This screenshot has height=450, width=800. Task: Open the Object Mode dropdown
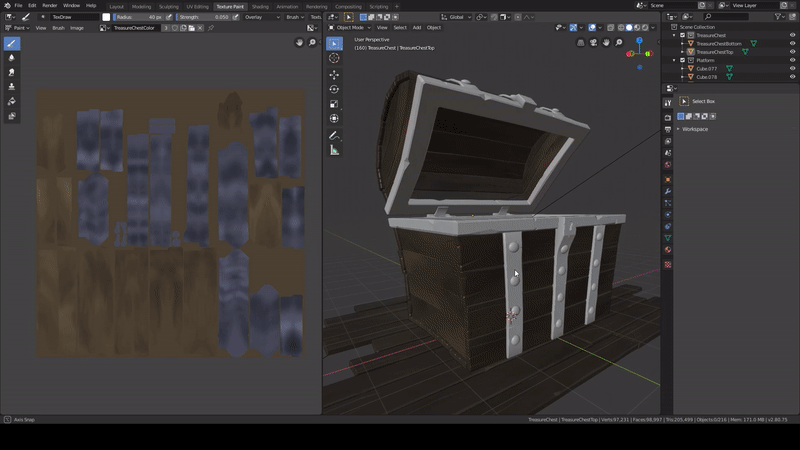click(351, 28)
